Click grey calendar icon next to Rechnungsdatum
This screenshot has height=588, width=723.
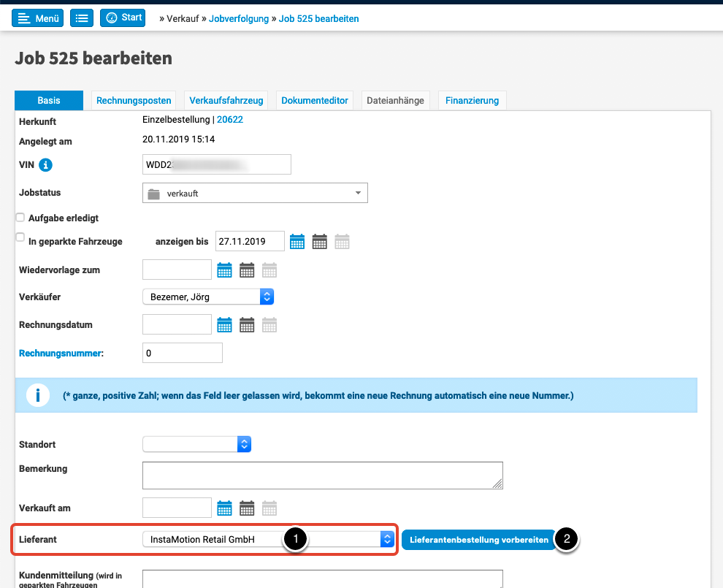269,325
